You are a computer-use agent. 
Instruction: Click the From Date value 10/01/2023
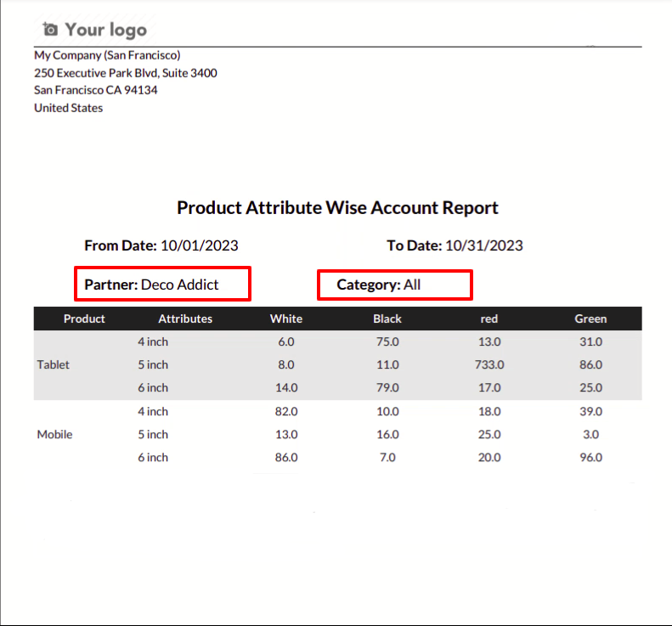[x=200, y=245]
